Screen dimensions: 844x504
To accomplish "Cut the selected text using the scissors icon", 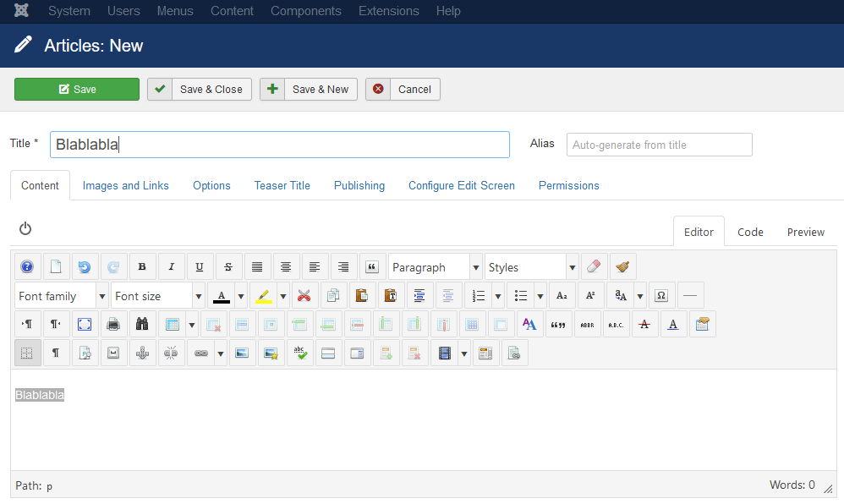I will coord(303,295).
